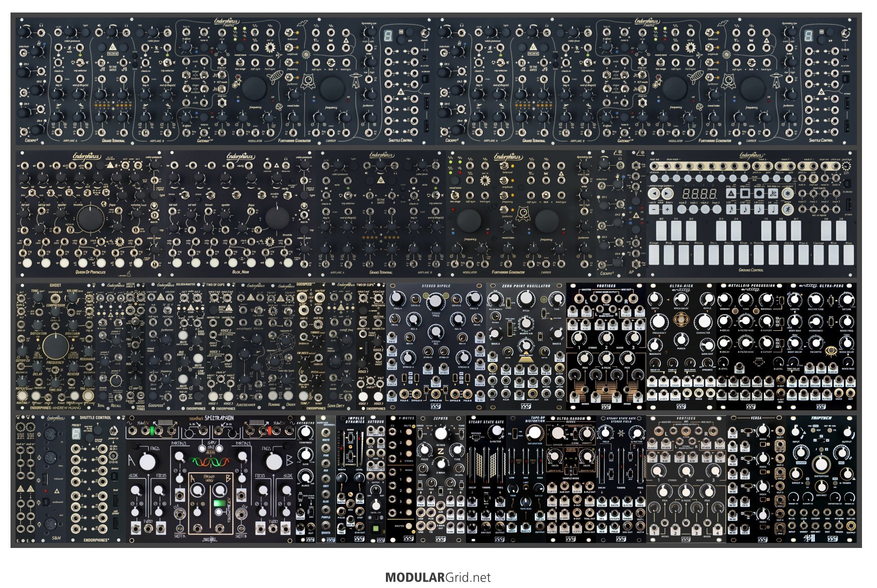Click the right arrow button on Ground Control

[667, 193]
